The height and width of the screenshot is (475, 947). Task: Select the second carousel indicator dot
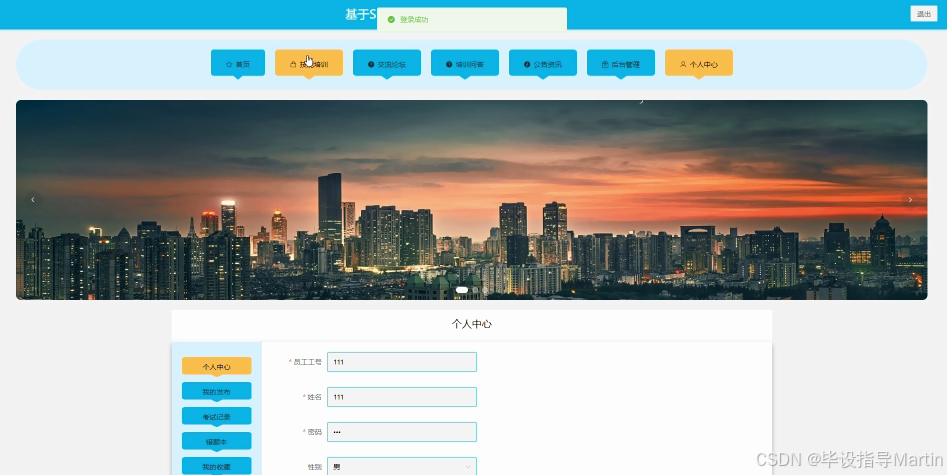coord(475,290)
